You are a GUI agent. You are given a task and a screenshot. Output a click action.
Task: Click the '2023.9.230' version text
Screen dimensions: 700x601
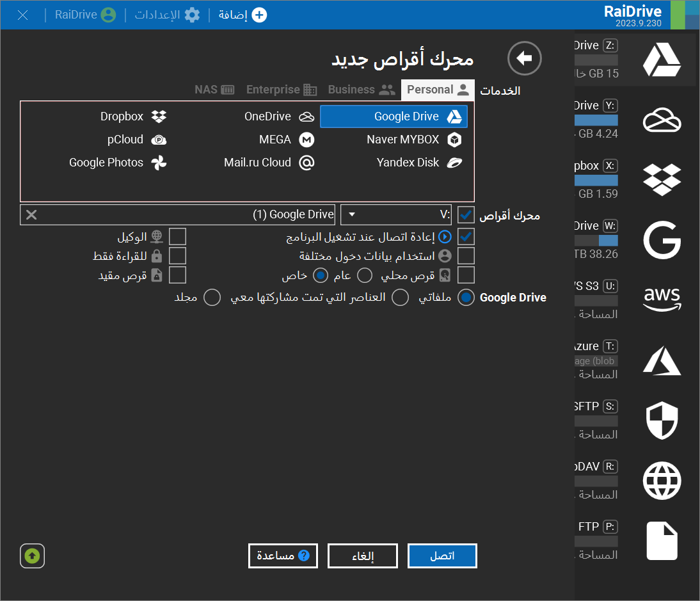click(639, 23)
